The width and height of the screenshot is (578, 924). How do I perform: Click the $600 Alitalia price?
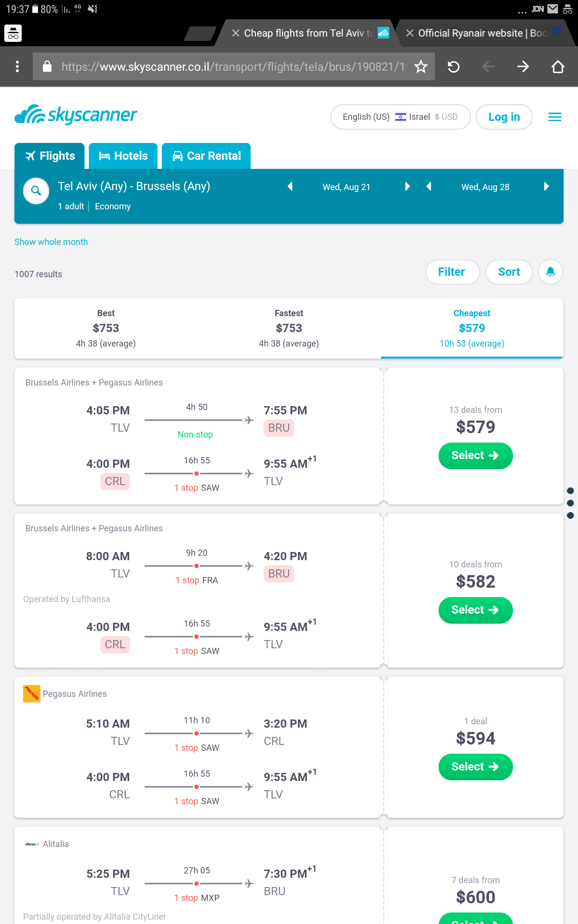(x=475, y=898)
